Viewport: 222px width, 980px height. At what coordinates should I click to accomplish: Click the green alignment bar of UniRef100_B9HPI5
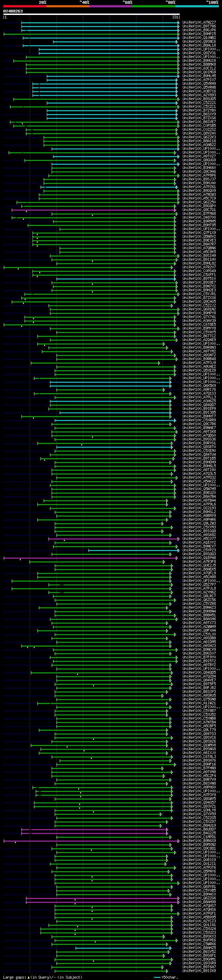coord(92,34)
